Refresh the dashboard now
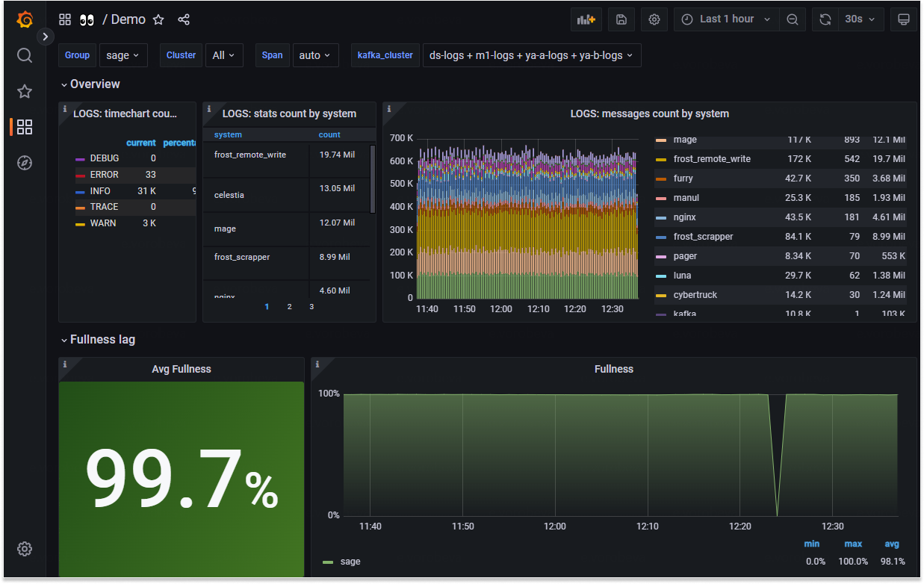This screenshot has height=584, width=924. click(825, 19)
